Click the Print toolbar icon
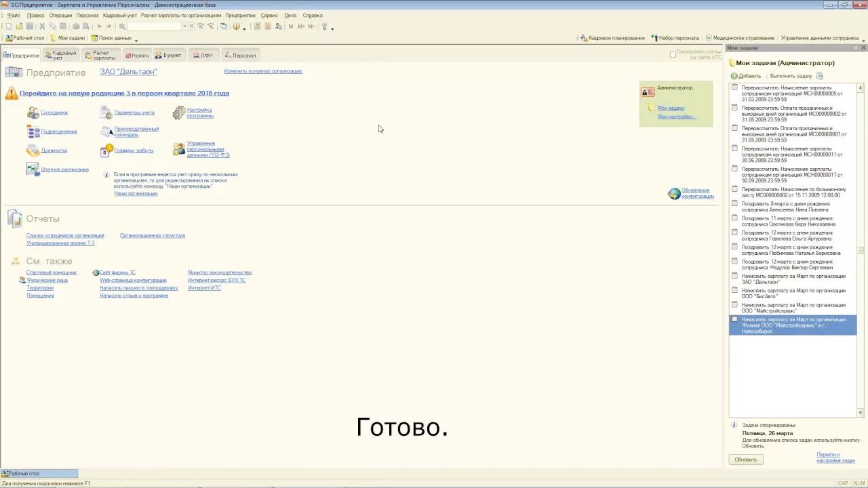 coord(76,26)
